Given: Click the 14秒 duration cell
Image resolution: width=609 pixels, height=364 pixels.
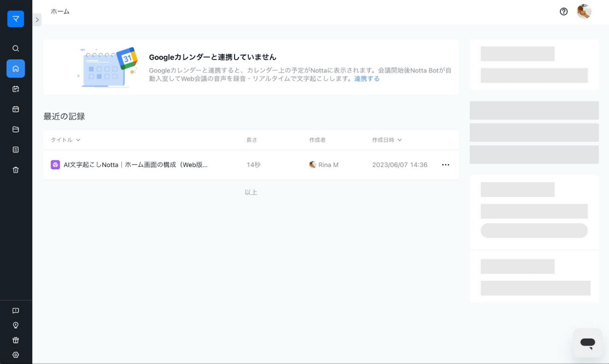Looking at the screenshot, I should (253, 165).
